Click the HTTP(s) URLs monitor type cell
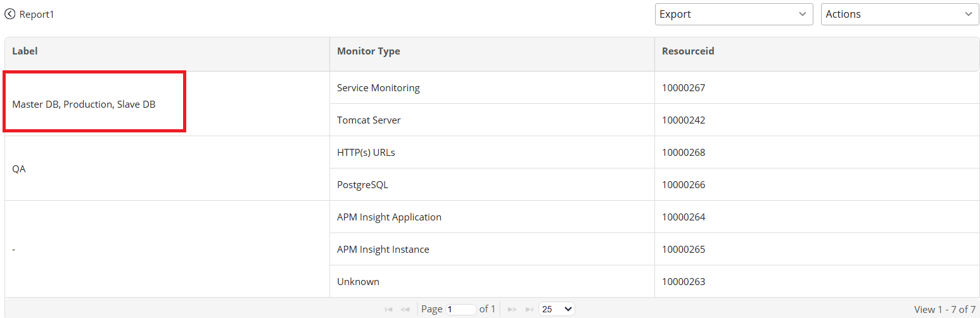980x318 pixels. coord(366,153)
